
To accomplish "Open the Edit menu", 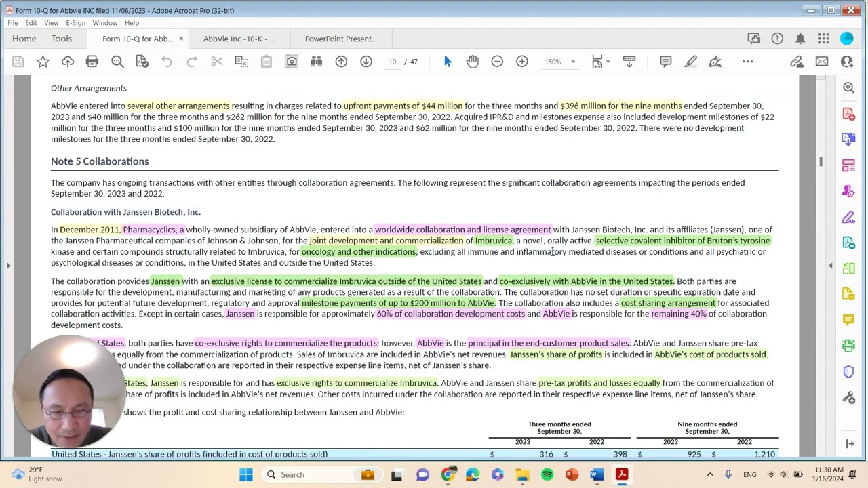I will 32,23.
